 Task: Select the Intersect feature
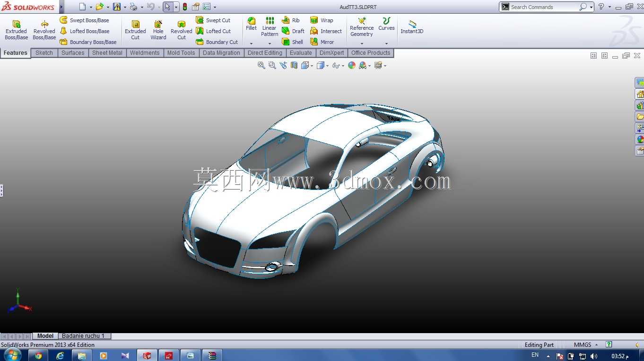point(326,31)
